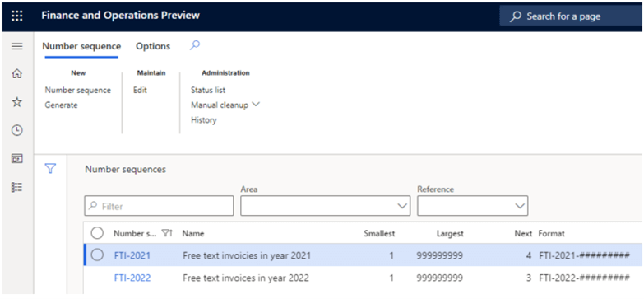Screen dimensions: 644x299
Task: Select the FTI-2021 row radio circle
Action: coord(97,255)
